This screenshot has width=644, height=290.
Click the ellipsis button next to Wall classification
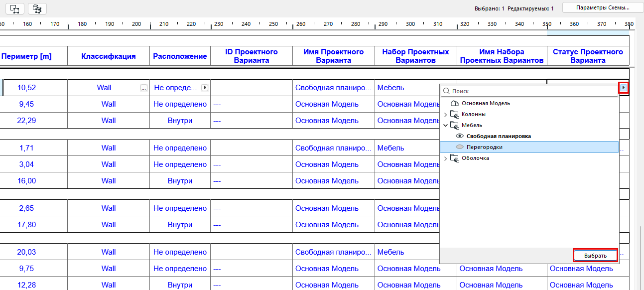143,88
